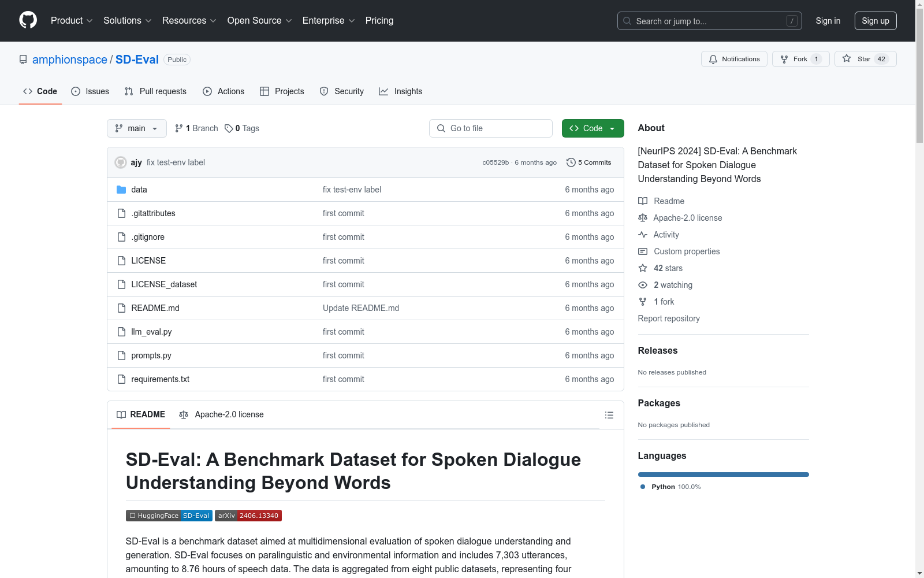Click the arXiv 2406.13340 badge
Image resolution: width=924 pixels, height=578 pixels.
pos(248,516)
